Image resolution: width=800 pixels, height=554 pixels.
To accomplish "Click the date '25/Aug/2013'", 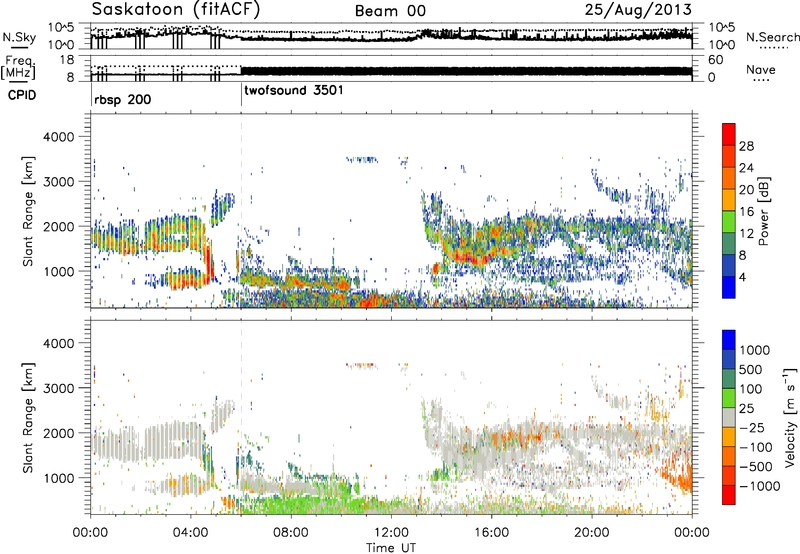I will click(638, 10).
